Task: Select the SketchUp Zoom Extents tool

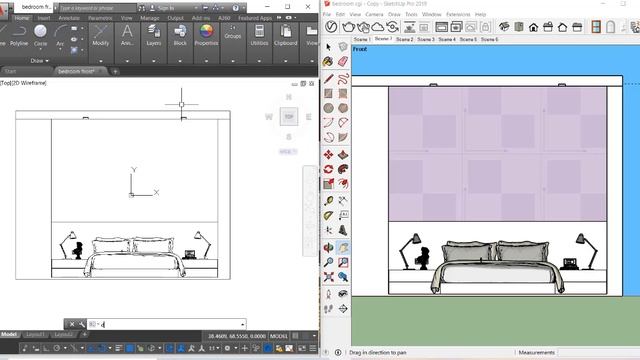Action: (x=328, y=277)
